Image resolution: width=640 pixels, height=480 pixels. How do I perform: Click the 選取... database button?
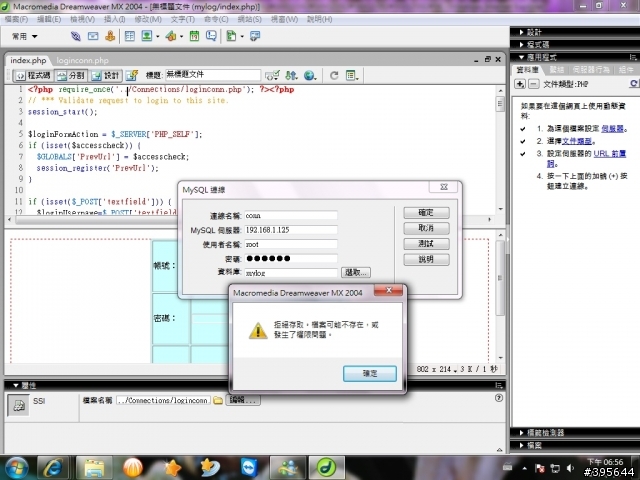point(356,272)
